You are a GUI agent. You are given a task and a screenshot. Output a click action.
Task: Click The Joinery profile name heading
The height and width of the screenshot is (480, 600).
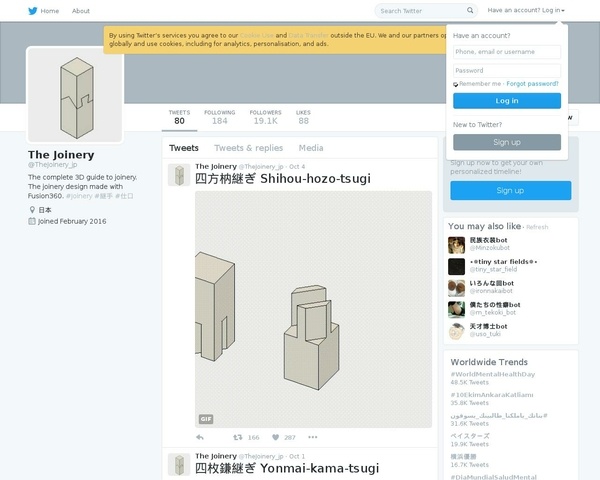click(61, 155)
